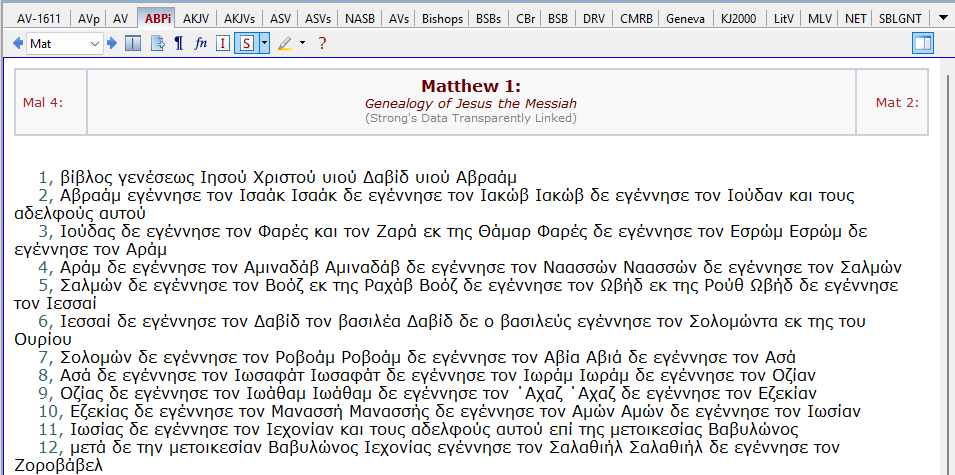This screenshot has height=475, width=955.
Task: Open the SBLGNT version tab
Action: click(x=900, y=19)
